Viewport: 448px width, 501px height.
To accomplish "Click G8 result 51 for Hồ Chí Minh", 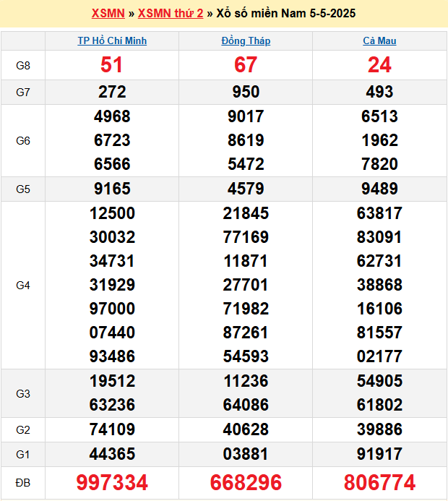I will point(112,65).
